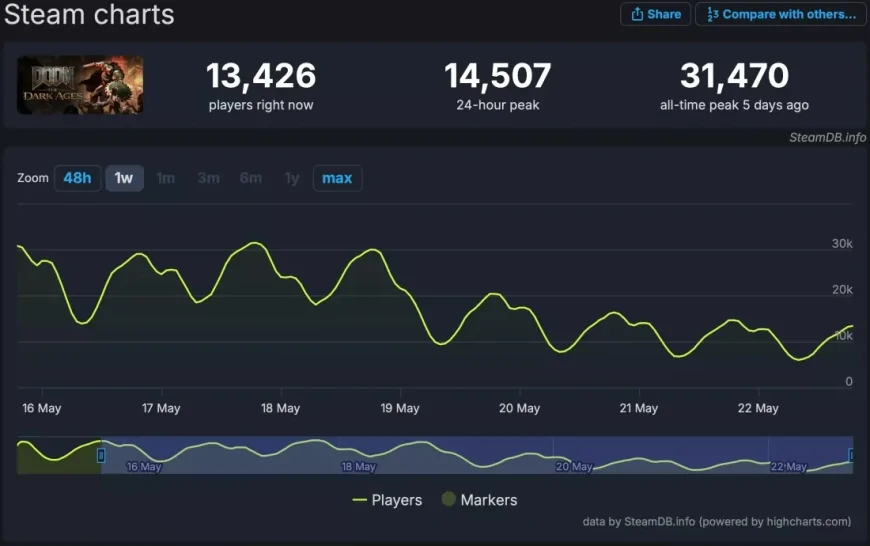Select the 1m zoom button
The width and height of the screenshot is (870, 546).
166,178
